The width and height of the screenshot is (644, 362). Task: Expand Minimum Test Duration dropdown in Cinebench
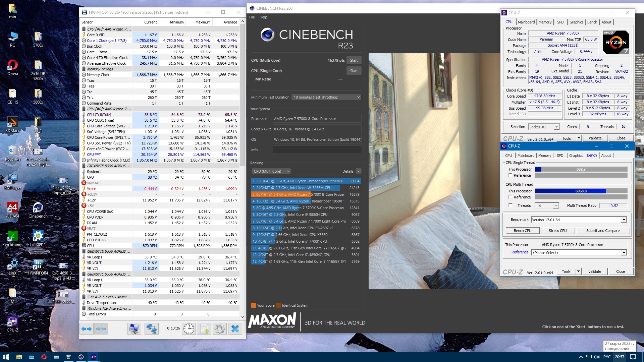point(326,97)
